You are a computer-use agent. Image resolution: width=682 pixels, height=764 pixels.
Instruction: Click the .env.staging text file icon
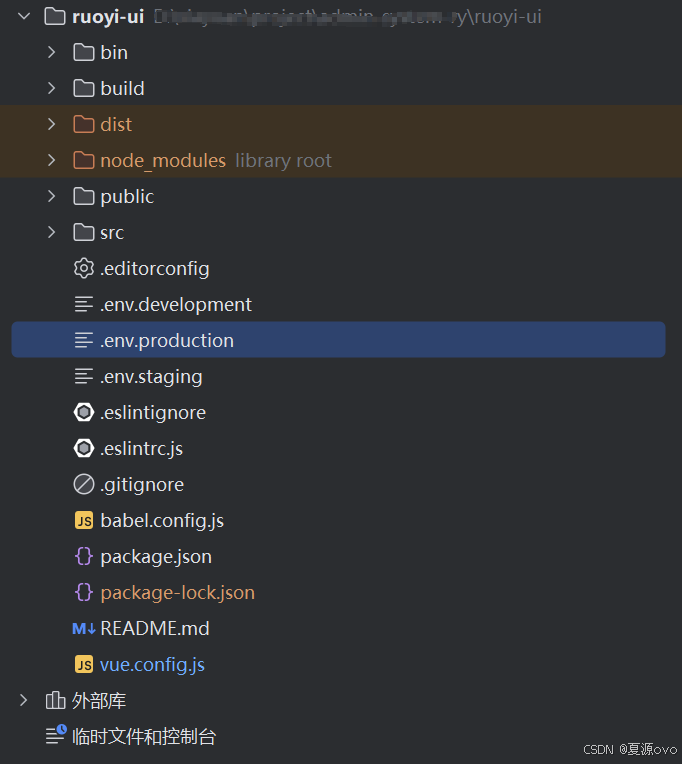tap(84, 377)
